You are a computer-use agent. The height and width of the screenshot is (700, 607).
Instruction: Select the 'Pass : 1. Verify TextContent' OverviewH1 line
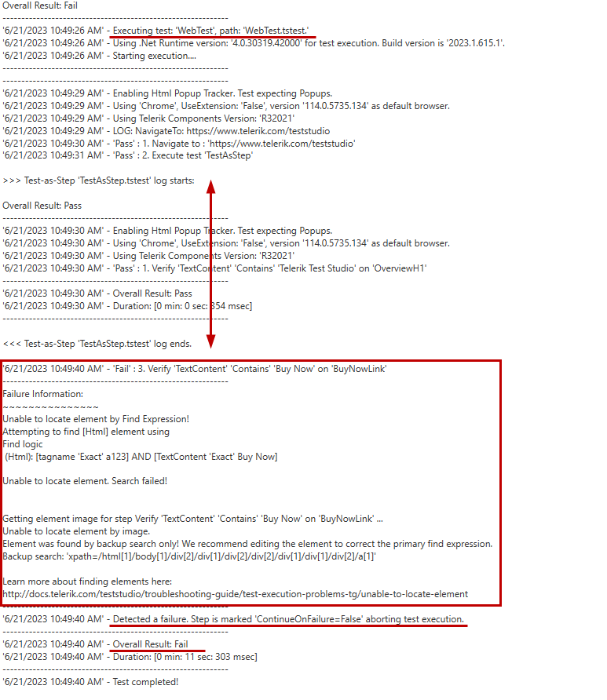[214, 268]
